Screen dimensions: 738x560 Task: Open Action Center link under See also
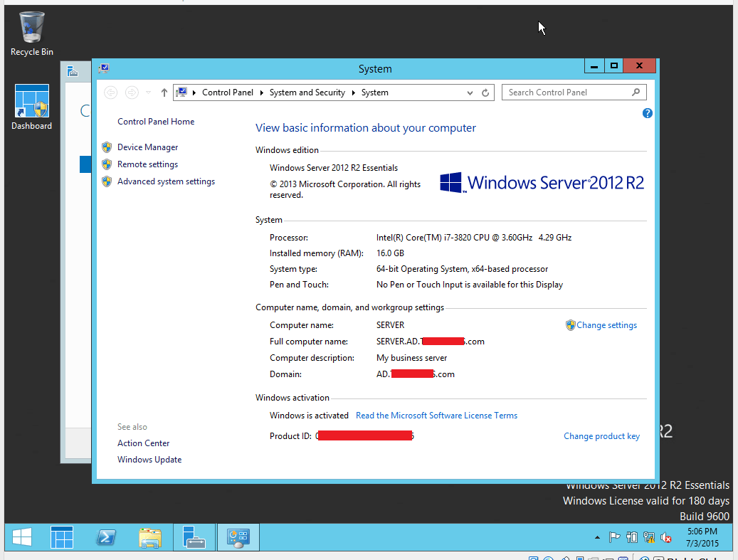(x=143, y=443)
